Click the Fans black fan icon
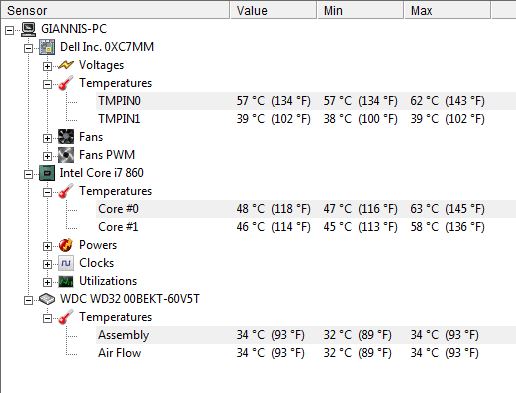 pos(66,137)
